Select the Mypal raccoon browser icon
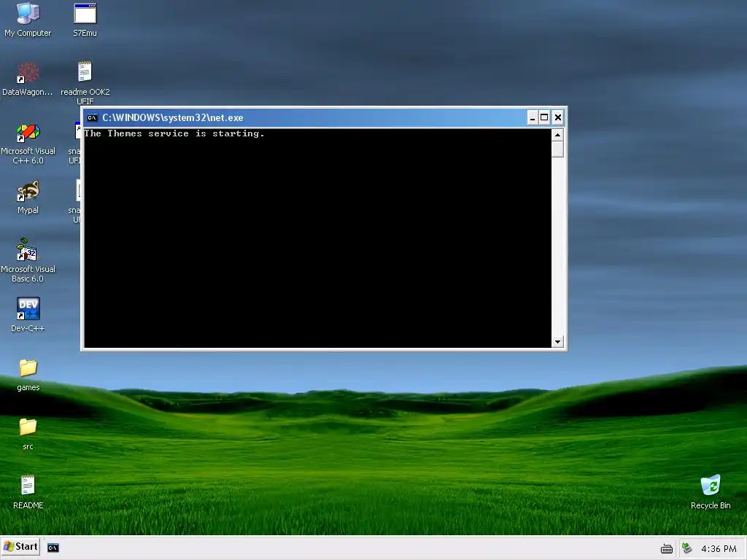The width and height of the screenshot is (747, 560). (28, 197)
